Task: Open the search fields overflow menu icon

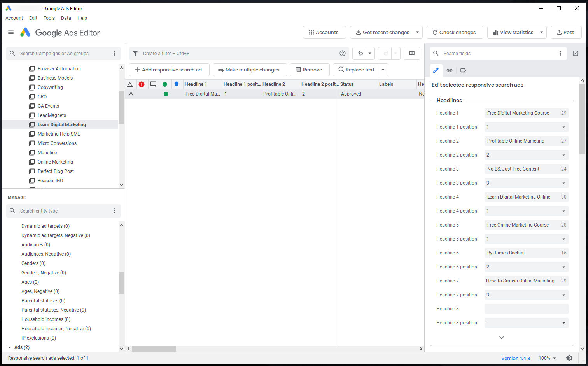Action: (x=560, y=53)
